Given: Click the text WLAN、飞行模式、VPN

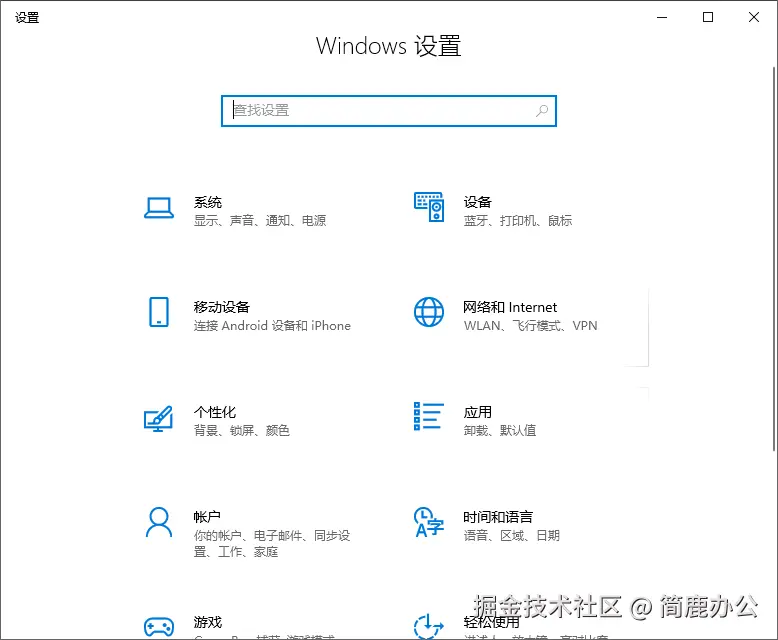Looking at the screenshot, I should pyautogui.click(x=530, y=325).
